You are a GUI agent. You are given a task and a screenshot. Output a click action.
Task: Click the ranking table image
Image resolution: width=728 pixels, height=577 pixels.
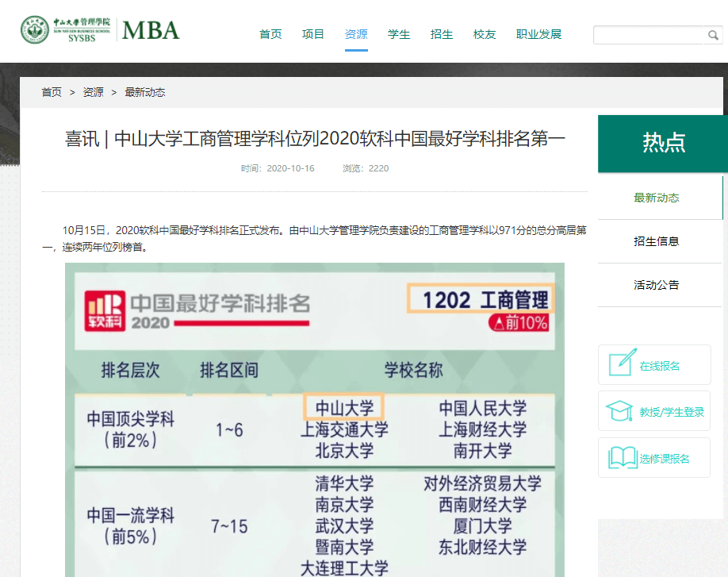click(315, 420)
